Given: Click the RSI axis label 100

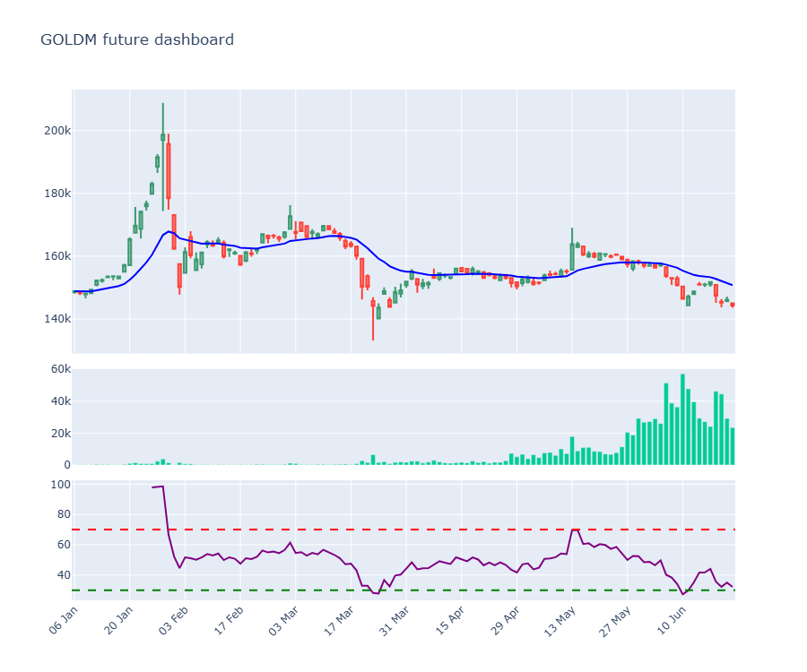Looking at the screenshot, I should 61,485.
